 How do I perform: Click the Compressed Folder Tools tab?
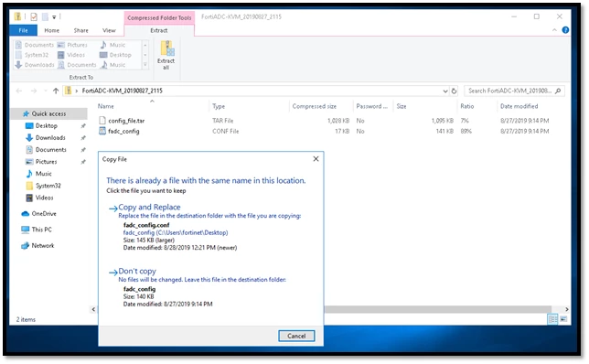pos(159,17)
